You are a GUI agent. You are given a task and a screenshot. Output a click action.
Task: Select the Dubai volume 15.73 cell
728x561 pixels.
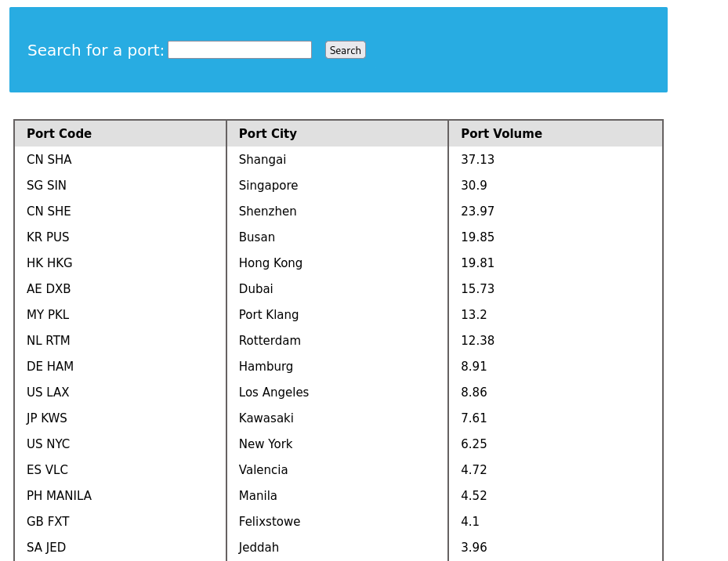tap(477, 289)
